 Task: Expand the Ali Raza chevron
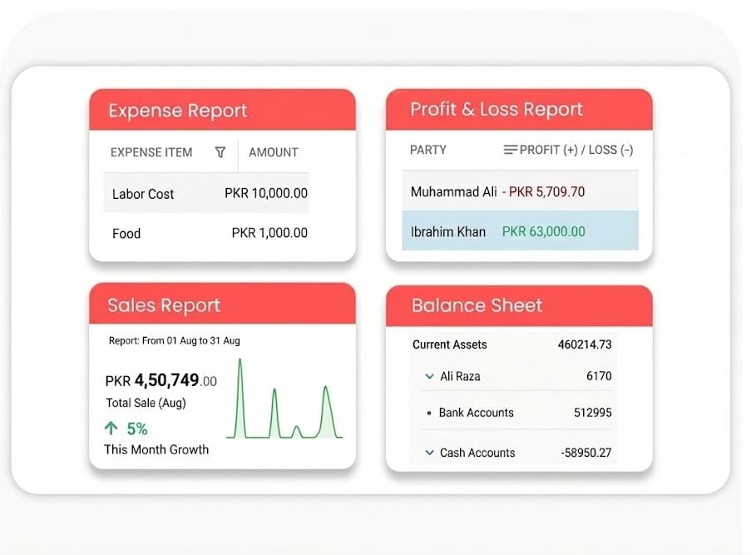pyautogui.click(x=429, y=376)
